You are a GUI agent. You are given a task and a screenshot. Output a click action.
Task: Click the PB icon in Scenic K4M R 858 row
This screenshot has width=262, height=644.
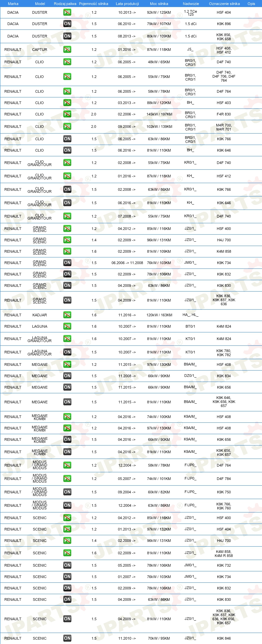[x=67, y=553]
